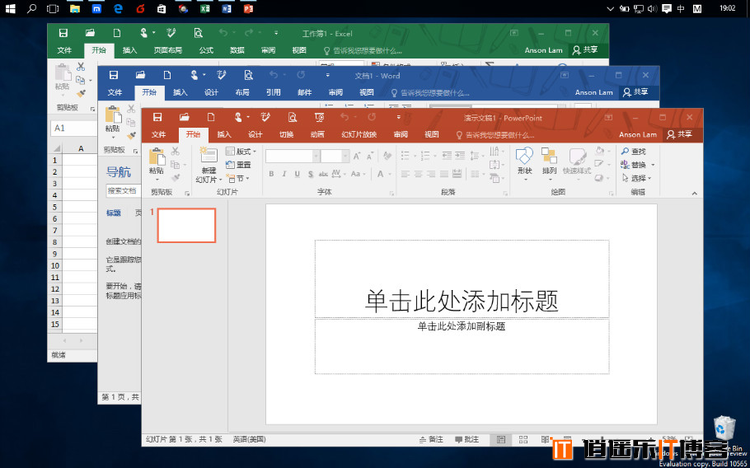
Task: Click Open folder icon in Excel title bar
Action: 90,33
